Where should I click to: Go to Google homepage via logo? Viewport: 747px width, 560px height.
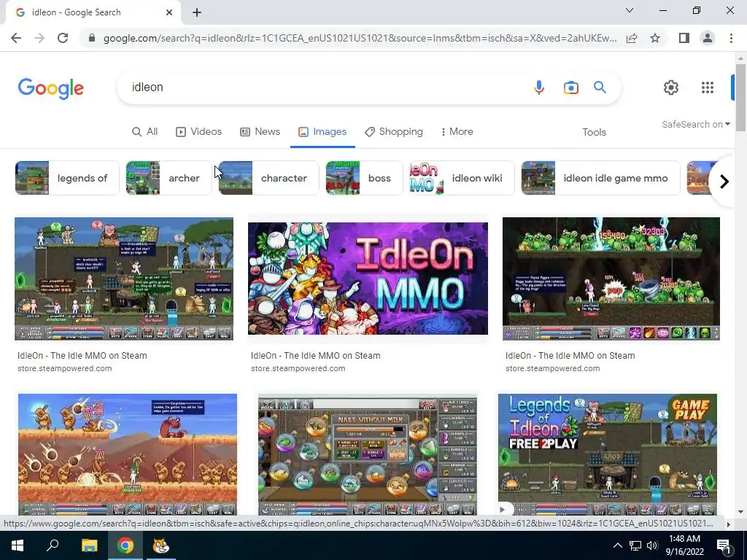click(51, 88)
